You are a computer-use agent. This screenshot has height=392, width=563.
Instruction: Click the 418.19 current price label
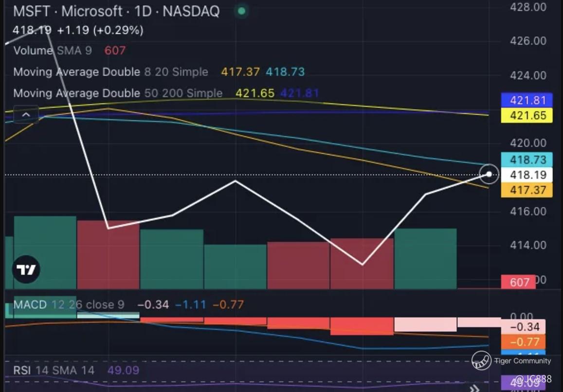point(527,175)
